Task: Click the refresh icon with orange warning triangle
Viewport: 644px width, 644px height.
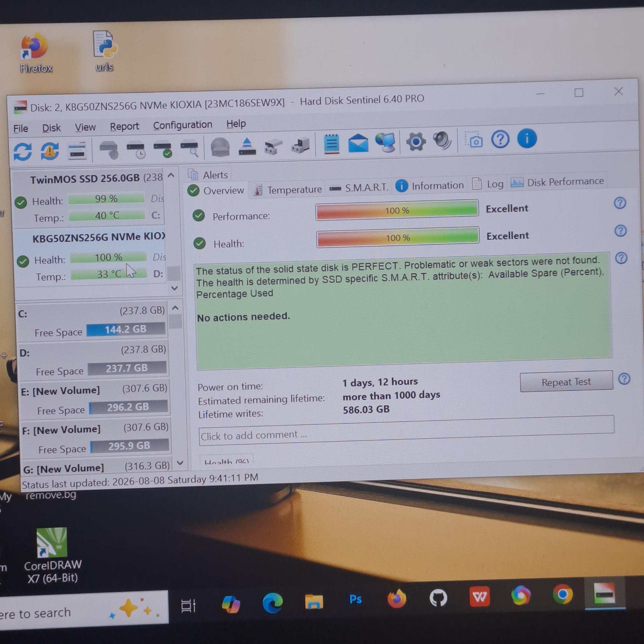Action: (x=50, y=151)
